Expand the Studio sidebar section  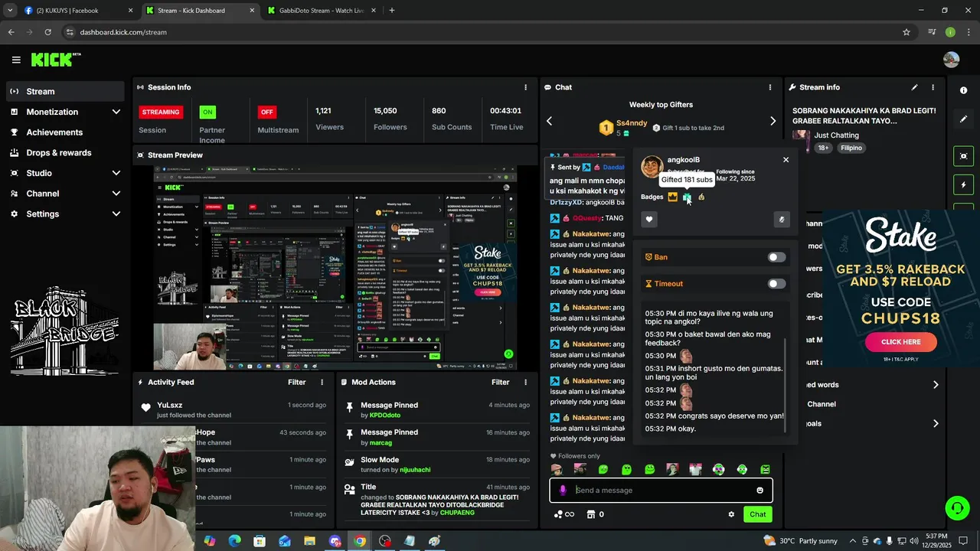click(x=116, y=173)
